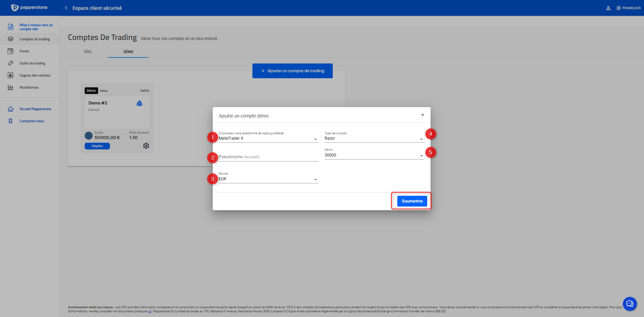644x317 pixels.
Task: Open Gagnez des remises in sidebar
Action: (35, 76)
